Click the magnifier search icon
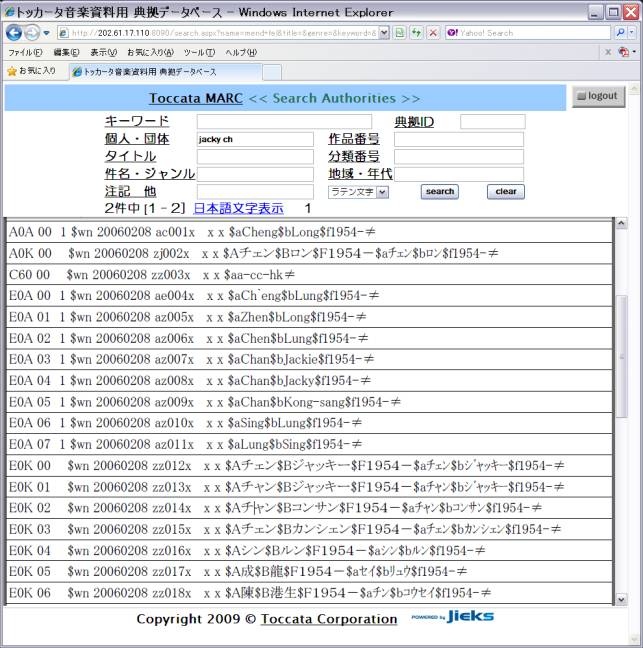643x648 pixels. pyautogui.click(x=620, y=33)
